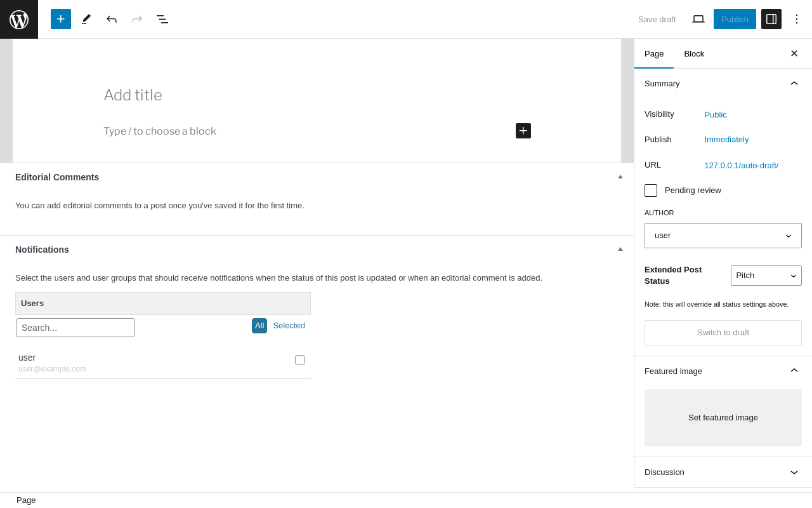Click the Publish button
The image size is (812, 508).
pos(735,19)
